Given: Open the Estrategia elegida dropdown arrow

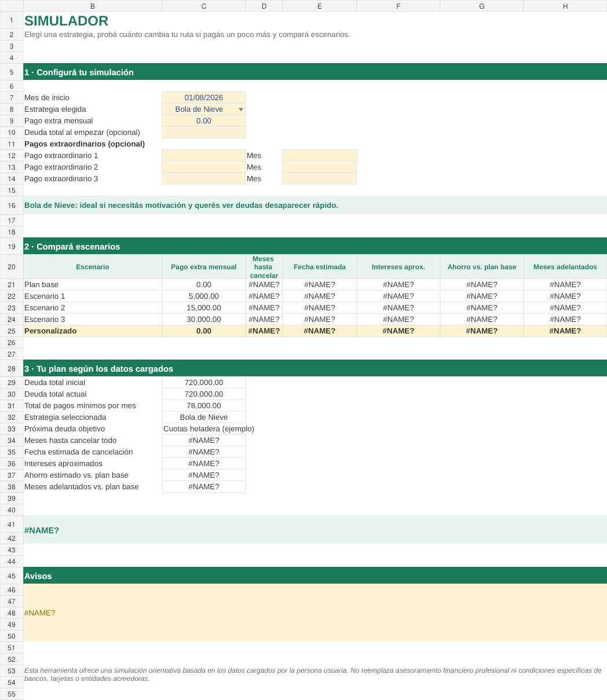Looking at the screenshot, I should [241, 109].
